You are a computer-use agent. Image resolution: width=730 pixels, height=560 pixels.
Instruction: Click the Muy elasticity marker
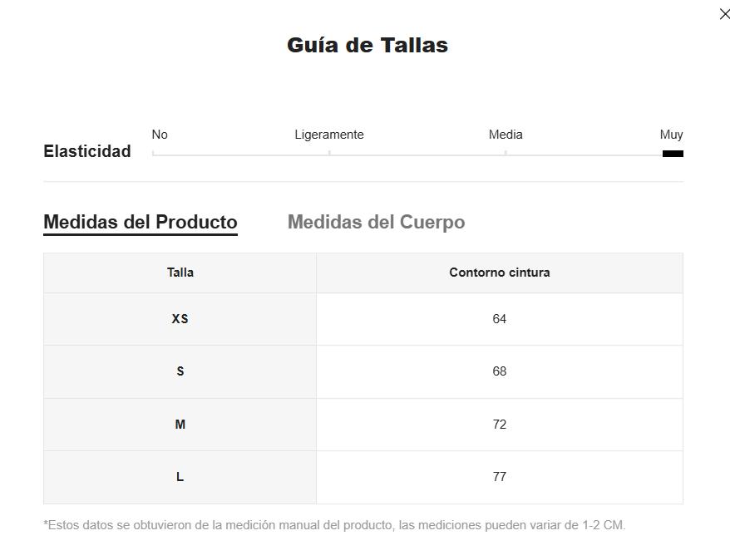tap(673, 154)
